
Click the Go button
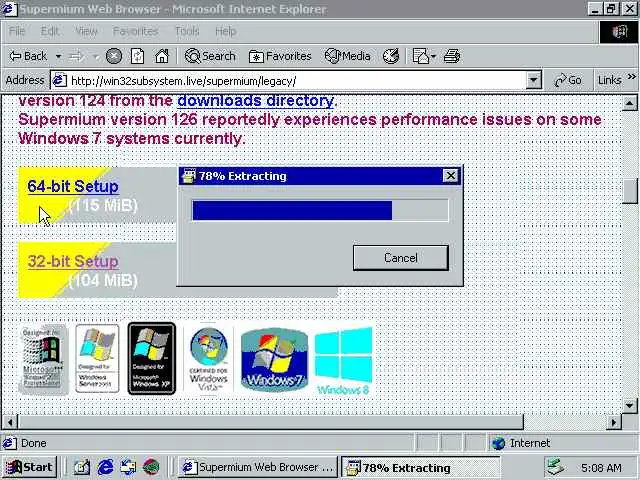coord(568,80)
